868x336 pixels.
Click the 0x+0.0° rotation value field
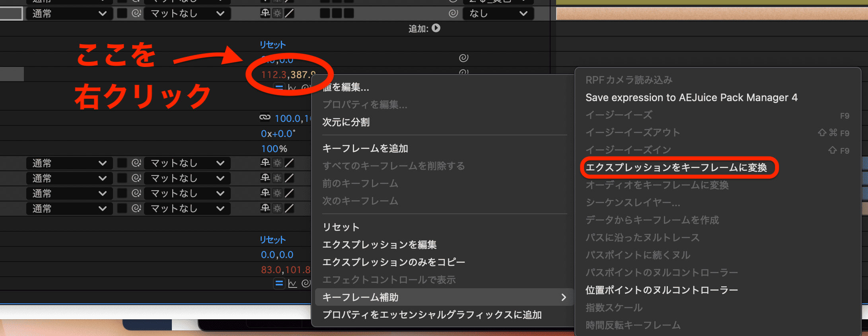(x=278, y=134)
